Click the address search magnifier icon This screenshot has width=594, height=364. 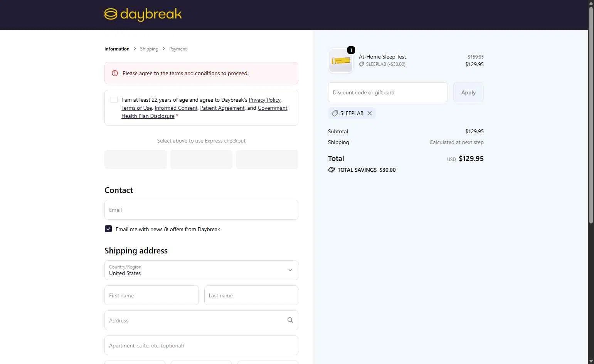coord(290,320)
